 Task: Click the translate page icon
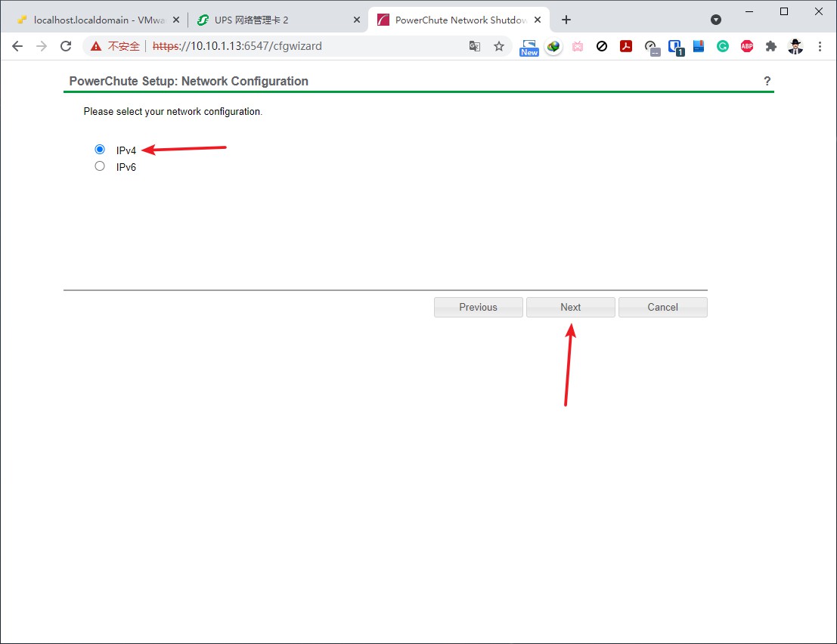(x=475, y=47)
